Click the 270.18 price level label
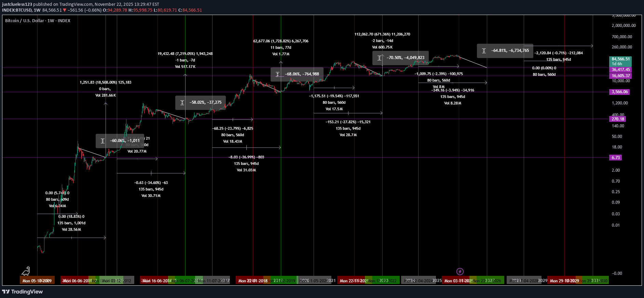Screen dimensions: 644x298 click(618, 119)
